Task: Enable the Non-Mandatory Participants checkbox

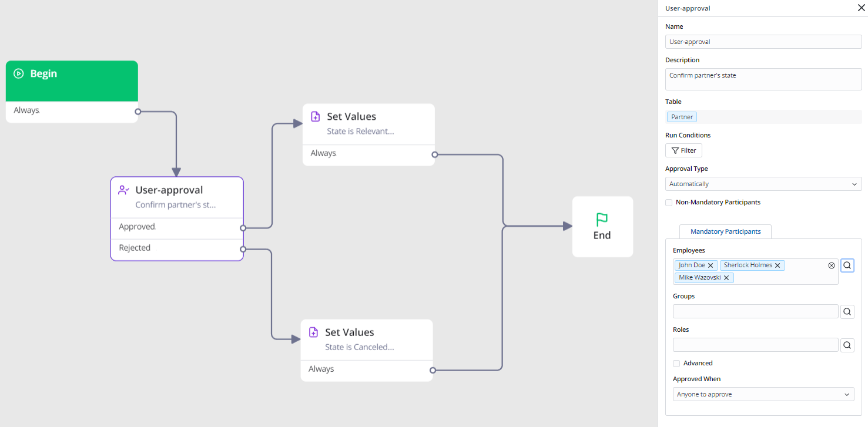Action: [x=669, y=203]
